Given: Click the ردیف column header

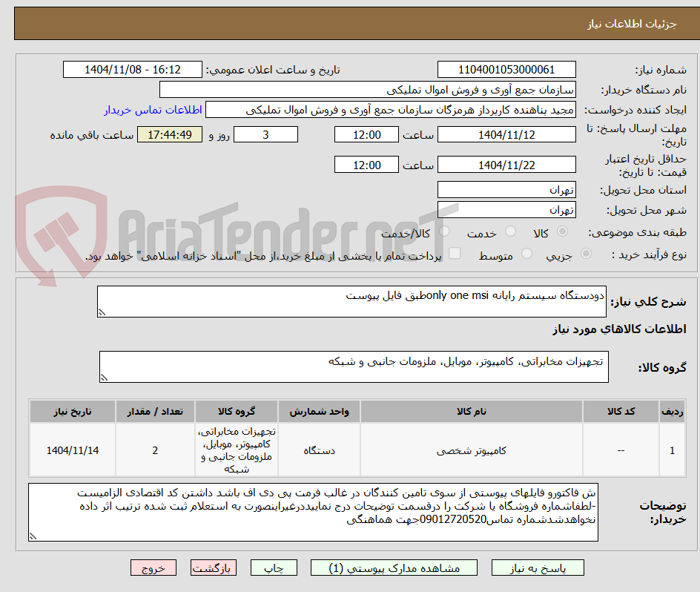Looking at the screenshot, I should tap(672, 412).
